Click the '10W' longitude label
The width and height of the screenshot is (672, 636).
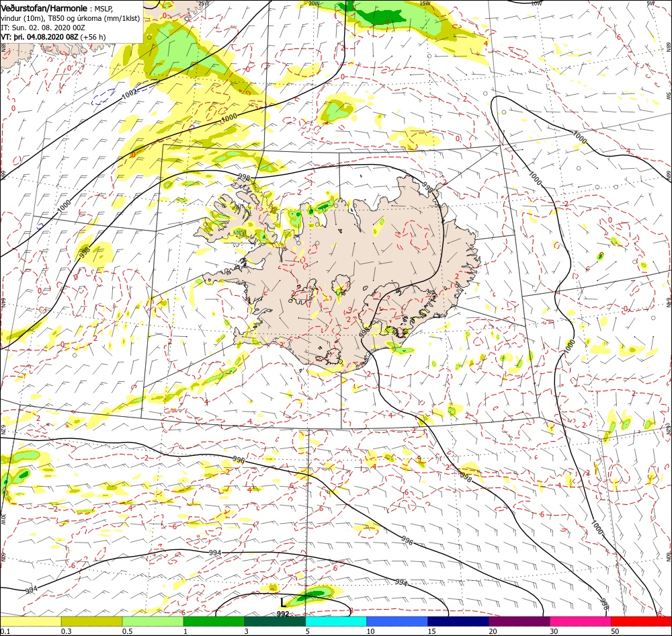click(536, 3)
